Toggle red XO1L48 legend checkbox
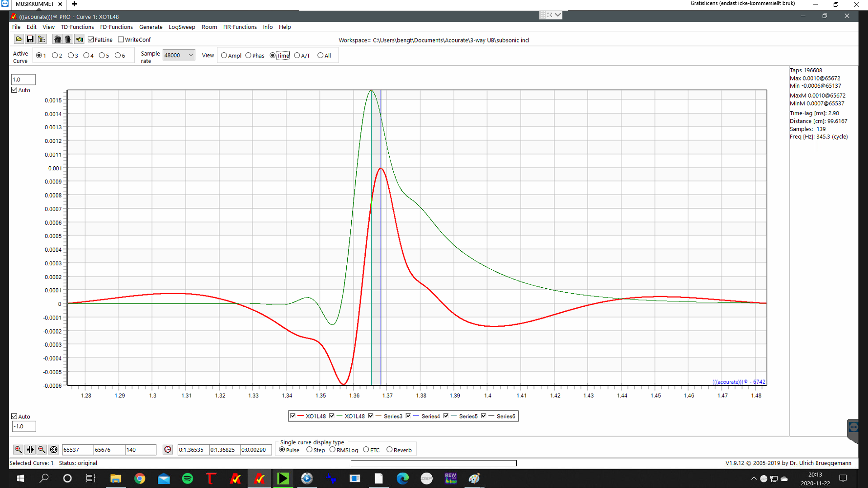 point(293,416)
